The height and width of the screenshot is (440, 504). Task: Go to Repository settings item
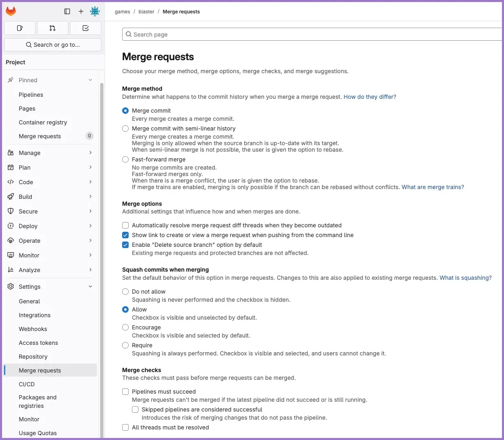click(x=33, y=357)
